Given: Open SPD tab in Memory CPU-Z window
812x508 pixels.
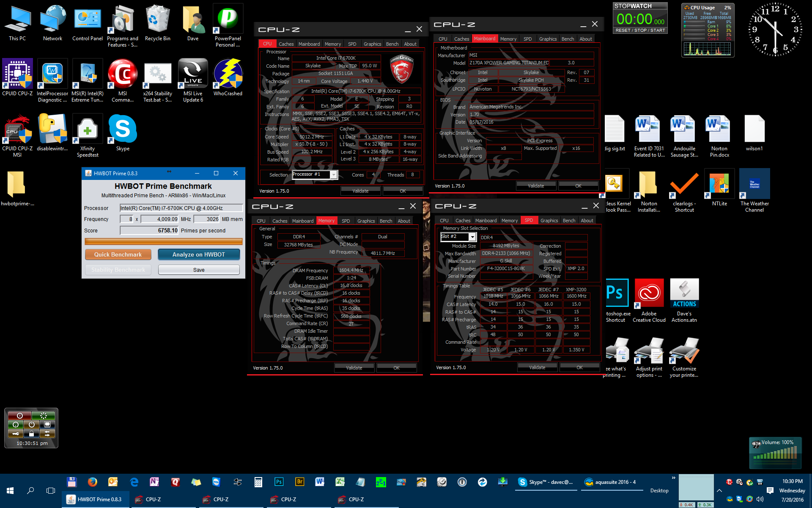Looking at the screenshot, I should tap(346, 221).
